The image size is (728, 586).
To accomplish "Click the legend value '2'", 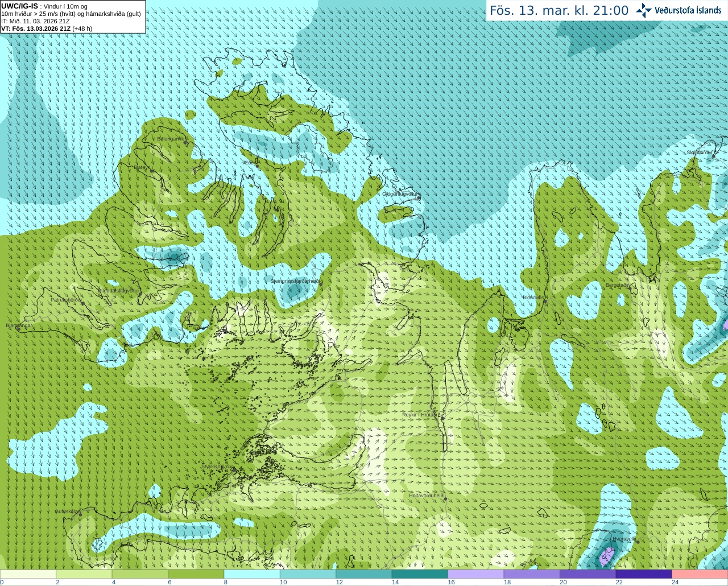I will point(57,582).
